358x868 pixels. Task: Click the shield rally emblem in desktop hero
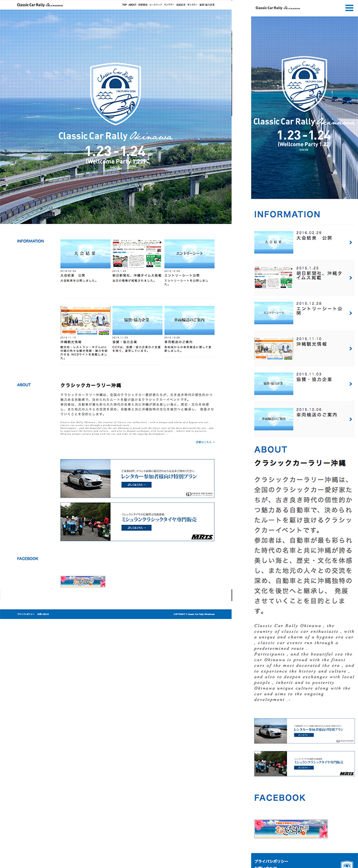click(116, 94)
